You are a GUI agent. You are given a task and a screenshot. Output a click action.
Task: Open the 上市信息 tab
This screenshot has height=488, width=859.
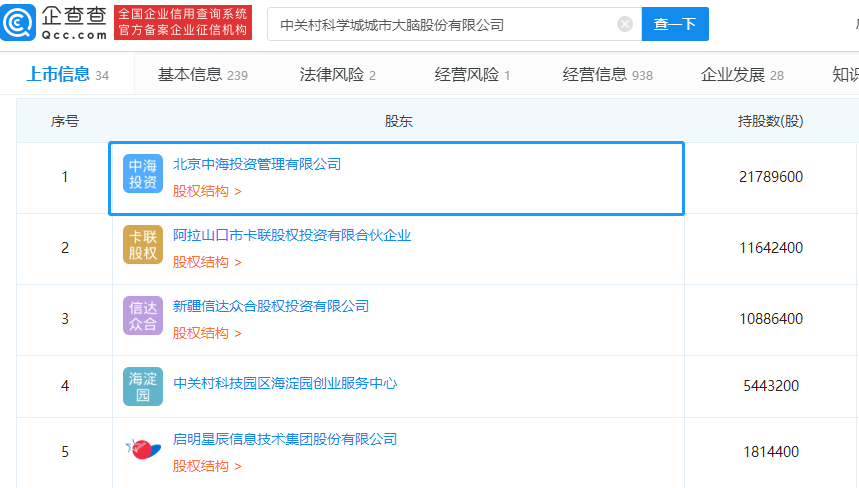coord(67,74)
